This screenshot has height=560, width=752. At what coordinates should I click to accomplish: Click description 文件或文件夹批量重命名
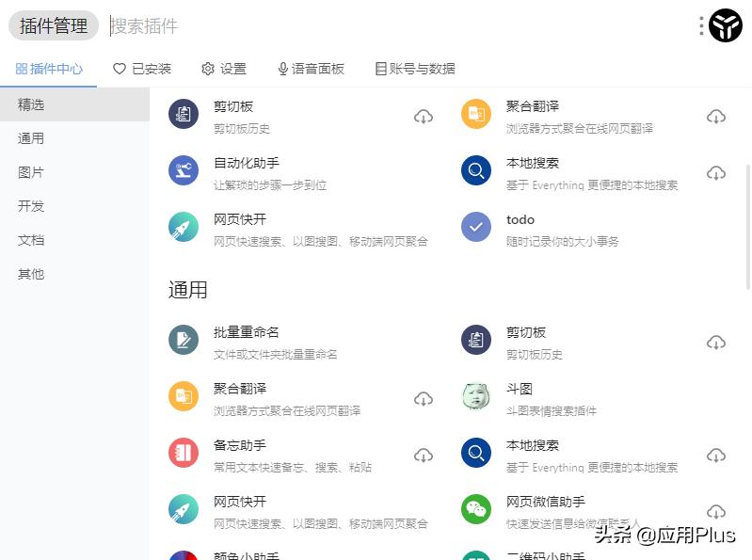click(x=275, y=355)
